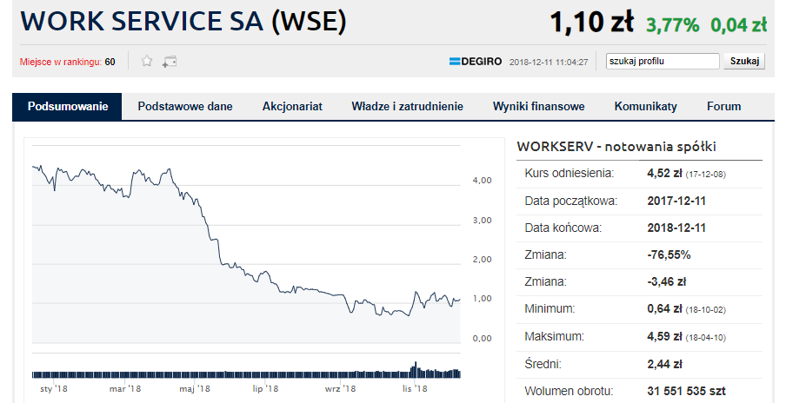Select Władze i zatrudnienie tab
The width and height of the screenshot is (786, 403).
point(407,106)
